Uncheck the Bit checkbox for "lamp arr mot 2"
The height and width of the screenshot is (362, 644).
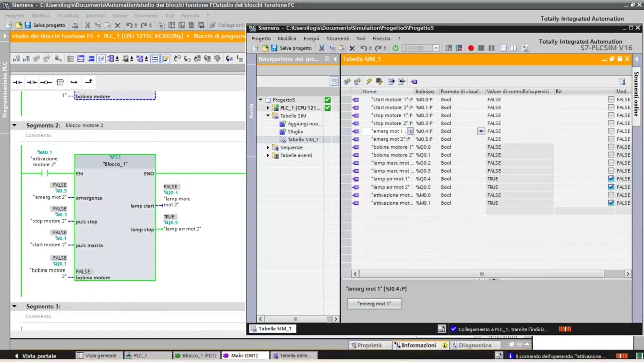(x=611, y=187)
